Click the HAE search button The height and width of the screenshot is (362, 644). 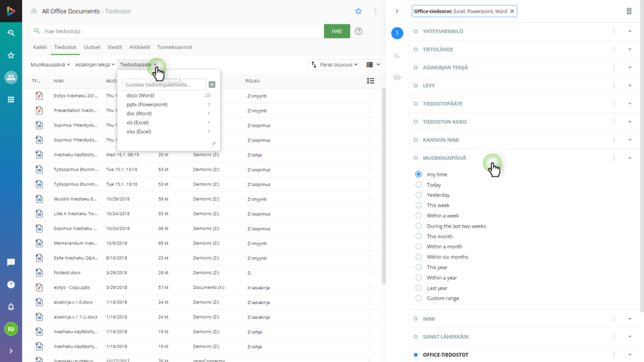[337, 31]
